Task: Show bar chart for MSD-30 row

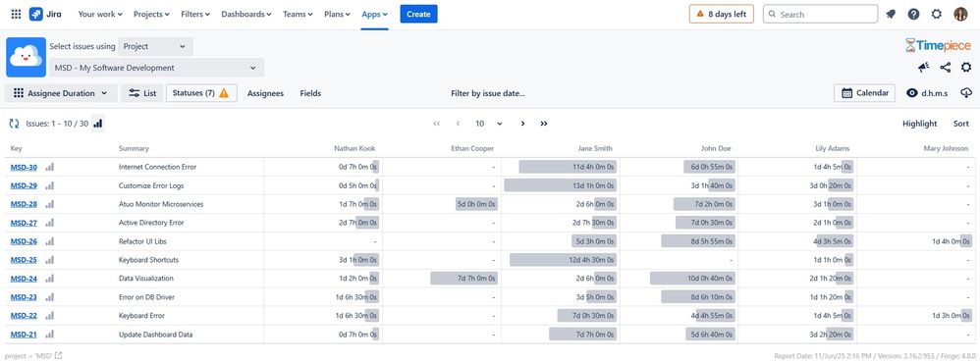Action: click(50, 168)
